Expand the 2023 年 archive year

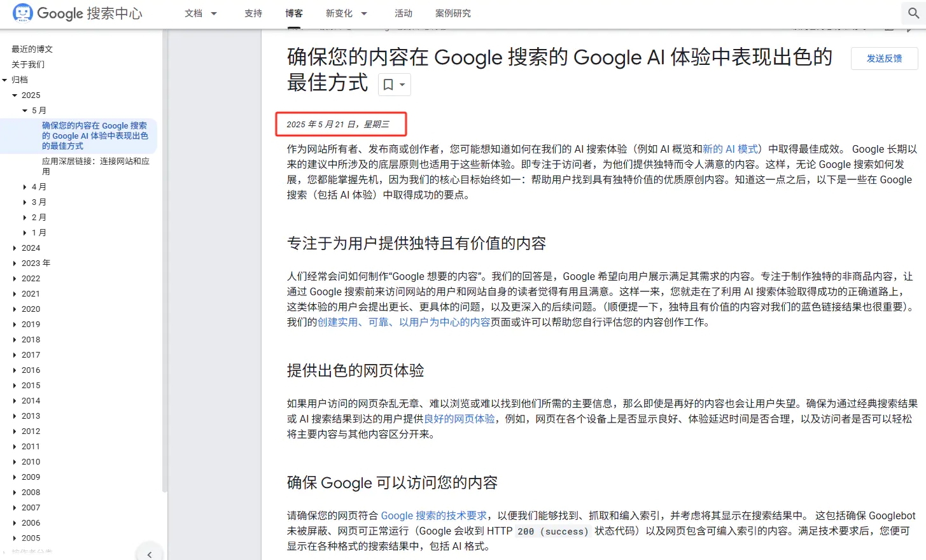tap(15, 263)
